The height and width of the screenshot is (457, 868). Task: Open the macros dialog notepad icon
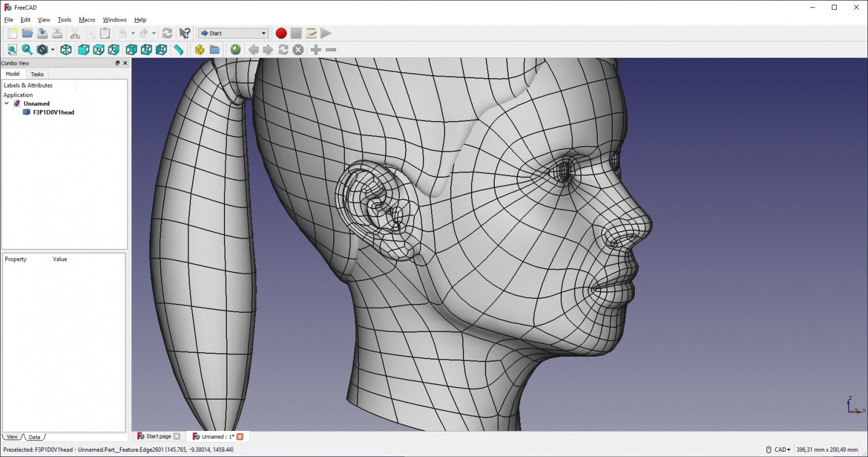(311, 33)
